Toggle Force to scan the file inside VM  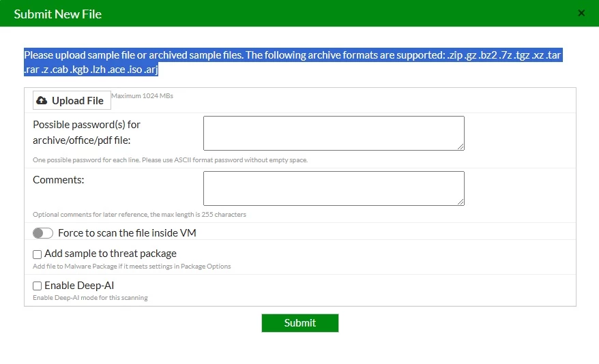coord(43,233)
